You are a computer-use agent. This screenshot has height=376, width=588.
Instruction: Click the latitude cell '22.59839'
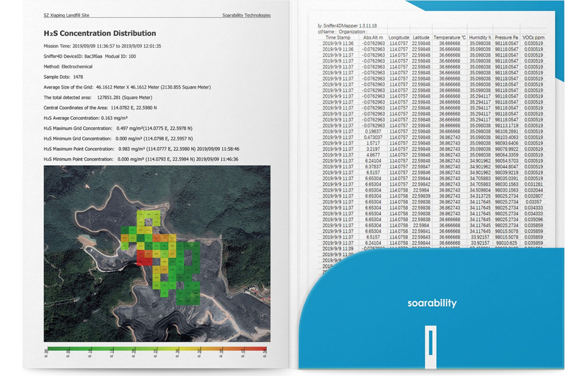[x=421, y=196]
